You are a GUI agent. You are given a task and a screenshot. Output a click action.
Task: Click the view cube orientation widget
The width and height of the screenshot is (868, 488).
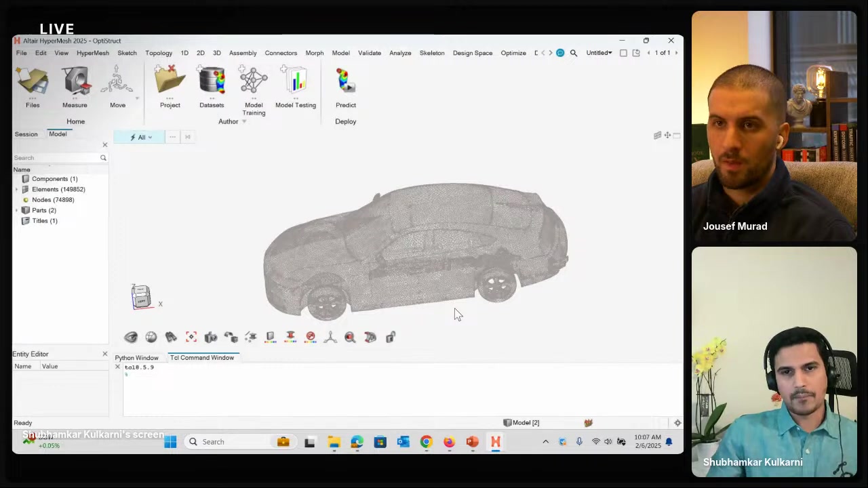pyautogui.click(x=141, y=297)
